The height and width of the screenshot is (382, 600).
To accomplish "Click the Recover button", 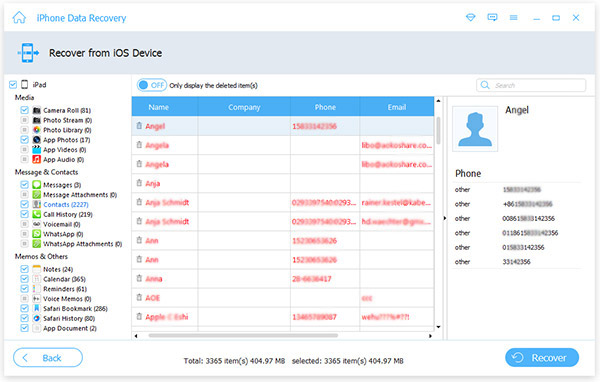I will tap(542, 358).
